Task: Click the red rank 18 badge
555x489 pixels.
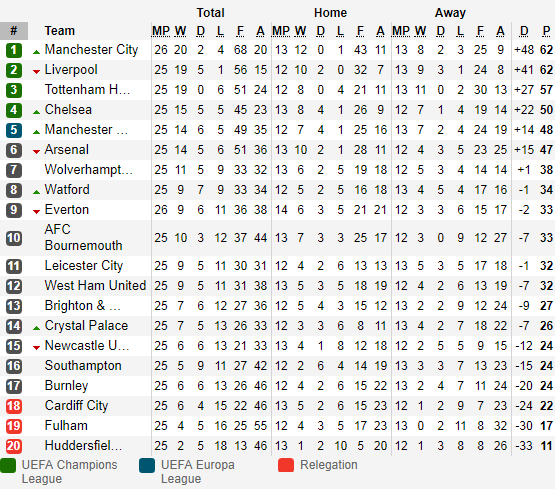Action: coord(14,406)
